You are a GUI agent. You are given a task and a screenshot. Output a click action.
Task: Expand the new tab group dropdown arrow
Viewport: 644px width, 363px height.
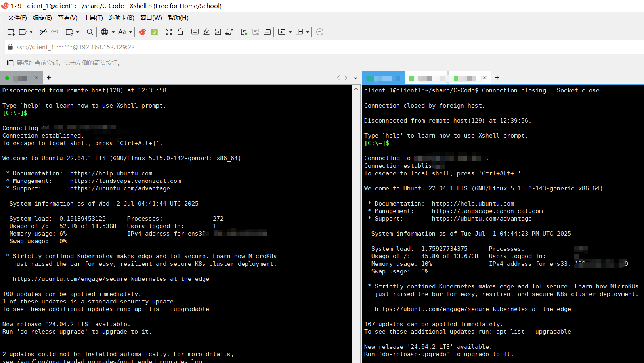pos(290,32)
